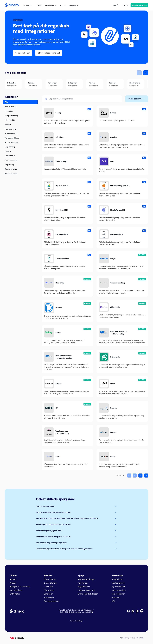Click the LinkedIn icon in footer
Image resolution: width=153 pixels, height=644 pixels.
[x=137, y=611]
